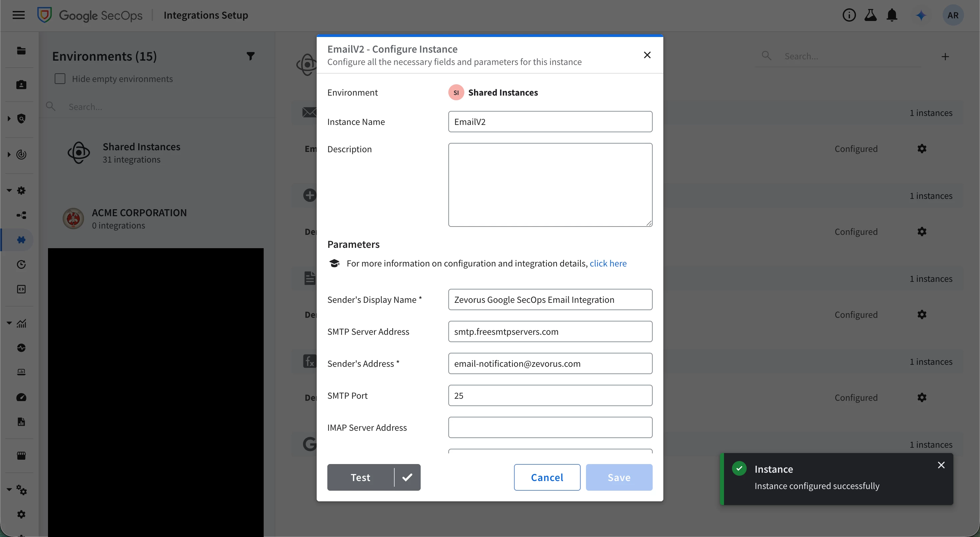The image size is (980, 537).
Task: Click the Save button
Action: click(x=619, y=477)
